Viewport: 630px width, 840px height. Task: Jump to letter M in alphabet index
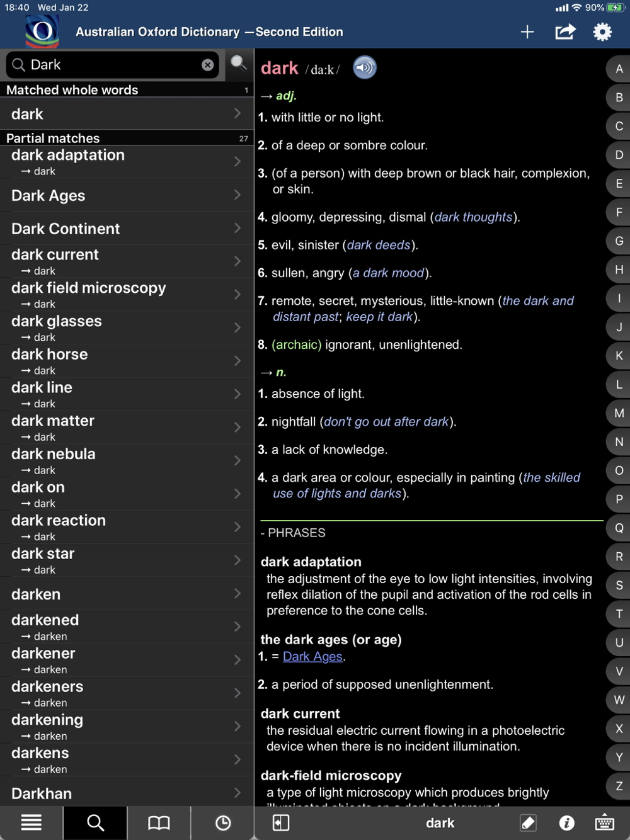(619, 413)
